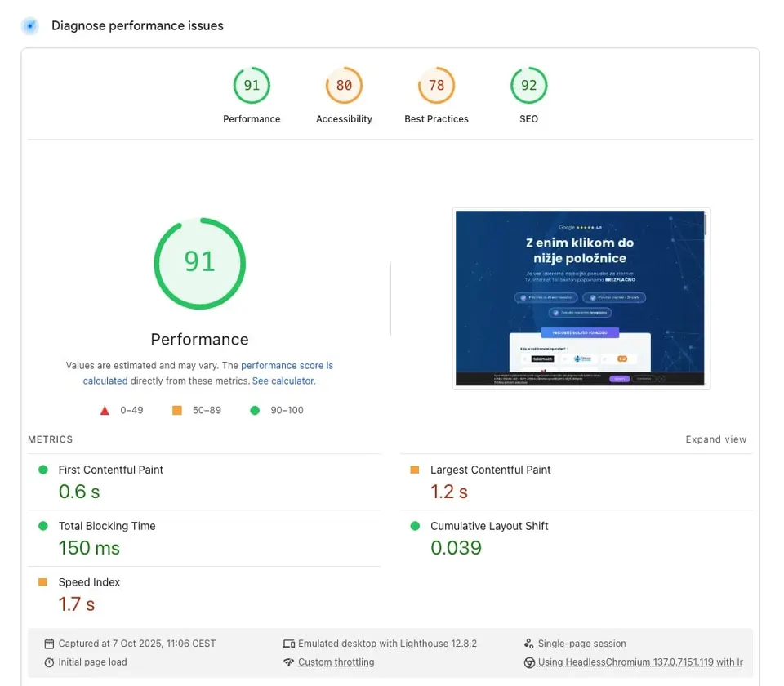
Task: Click the stopwatch icon next to Initial page load
Action: coord(49,662)
